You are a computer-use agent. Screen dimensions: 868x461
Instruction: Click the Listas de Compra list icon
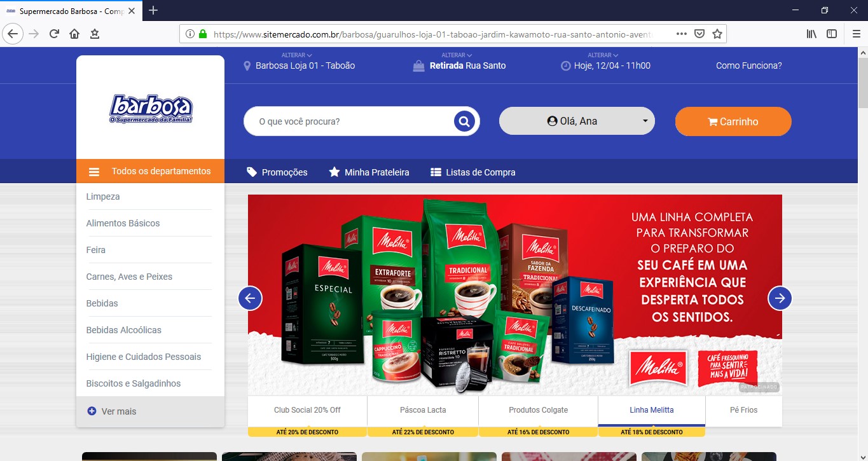436,172
